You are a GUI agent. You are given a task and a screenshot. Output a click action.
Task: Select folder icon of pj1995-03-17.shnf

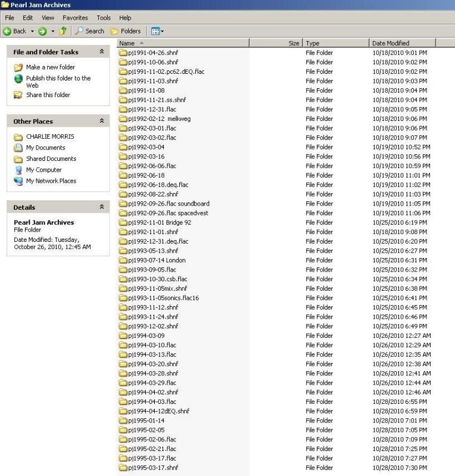123,468
